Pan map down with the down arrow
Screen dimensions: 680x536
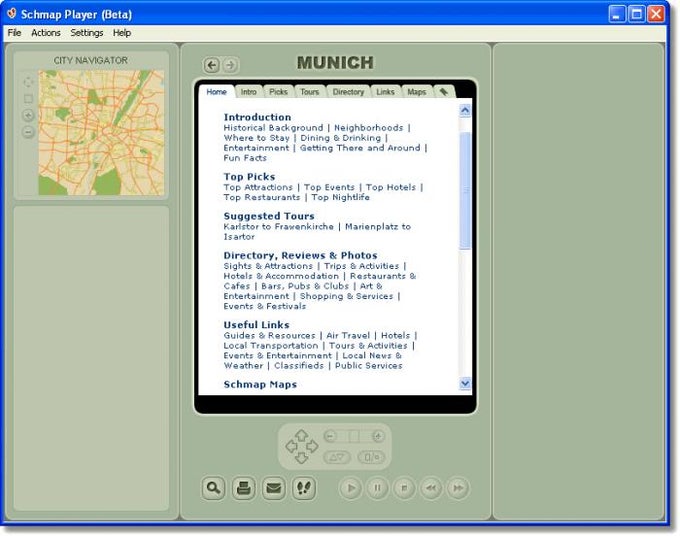click(x=301, y=458)
